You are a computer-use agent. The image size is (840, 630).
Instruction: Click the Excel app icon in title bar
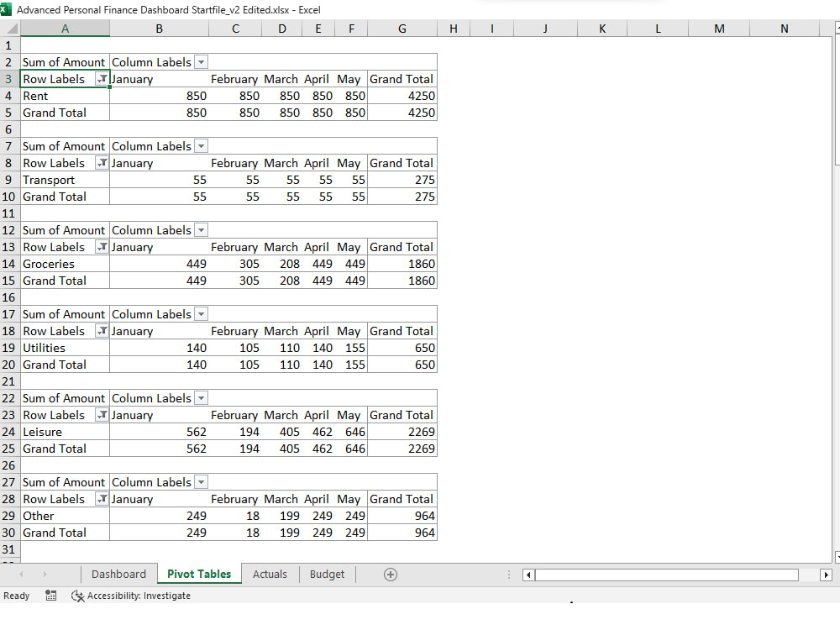click(x=8, y=9)
